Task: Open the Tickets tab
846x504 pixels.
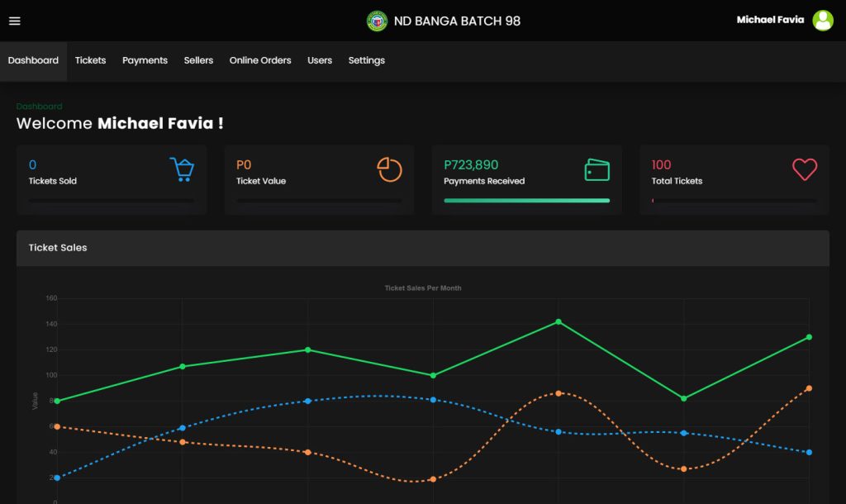Action: pyautogui.click(x=90, y=60)
